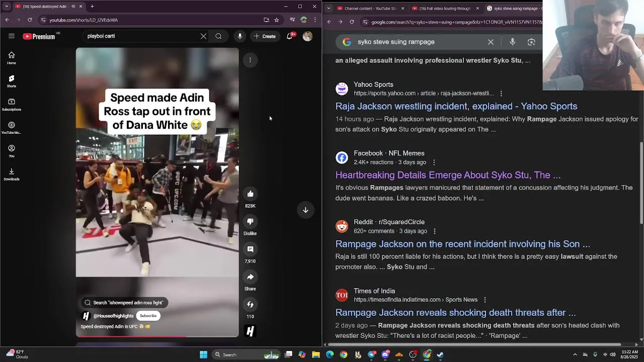Open the media control button in the left Chrome toolbar
This screenshot has height=362, width=644.
(292, 20)
